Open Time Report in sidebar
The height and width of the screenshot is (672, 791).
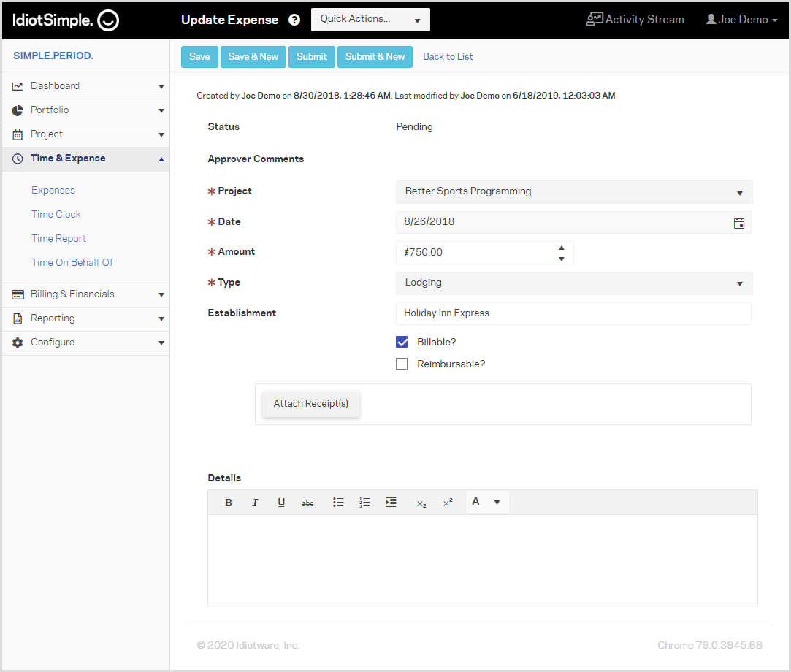point(58,238)
